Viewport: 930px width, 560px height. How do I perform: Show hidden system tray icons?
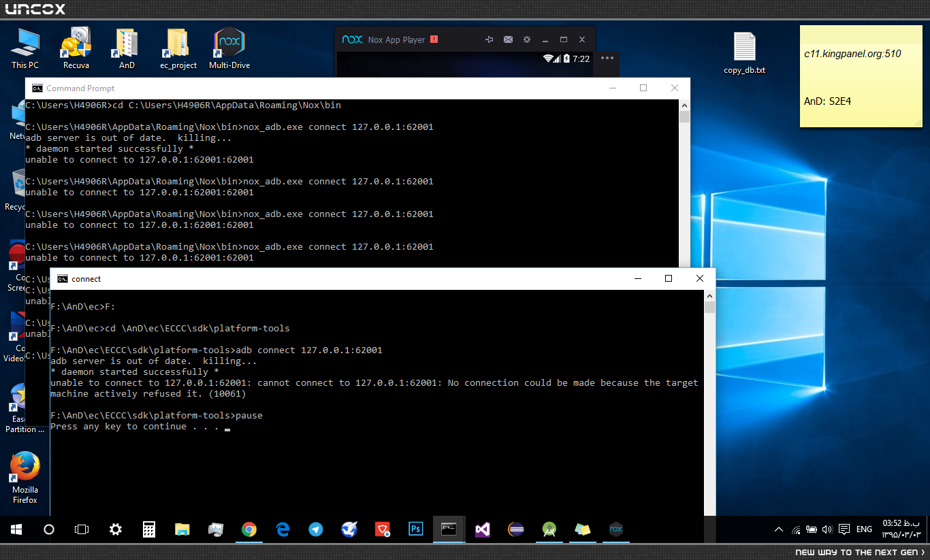click(780, 529)
